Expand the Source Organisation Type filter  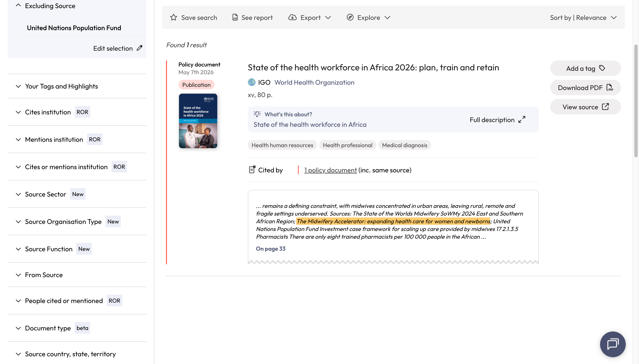tap(18, 222)
